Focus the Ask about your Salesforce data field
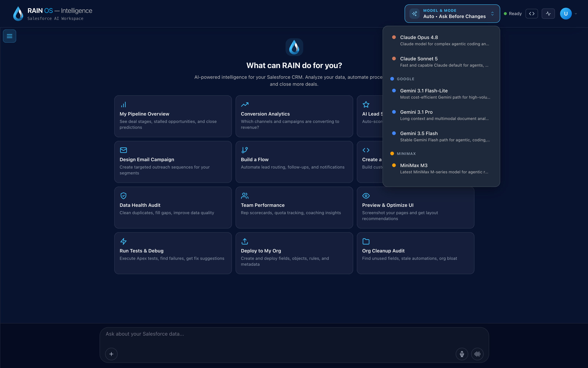The height and width of the screenshot is (368, 588). point(294,334)
